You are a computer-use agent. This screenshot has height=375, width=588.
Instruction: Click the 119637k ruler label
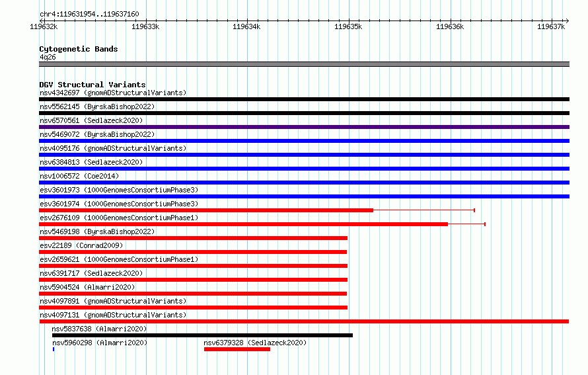point(551,26)
